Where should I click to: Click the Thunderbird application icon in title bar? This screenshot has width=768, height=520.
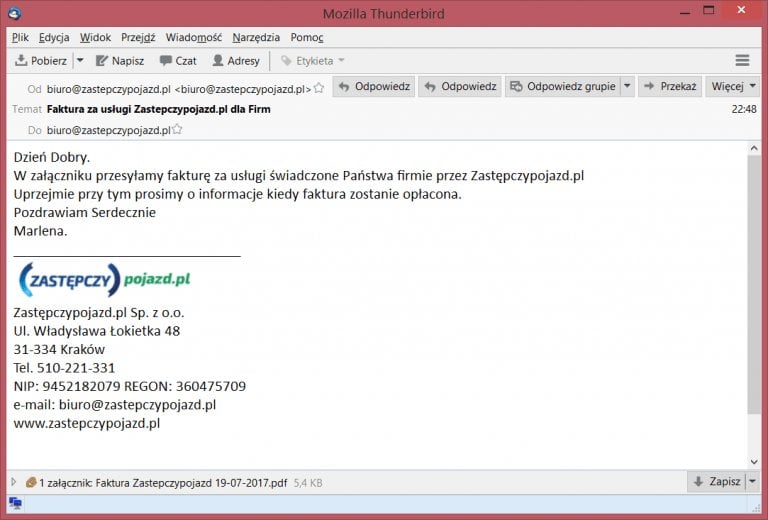coord(15,13)
